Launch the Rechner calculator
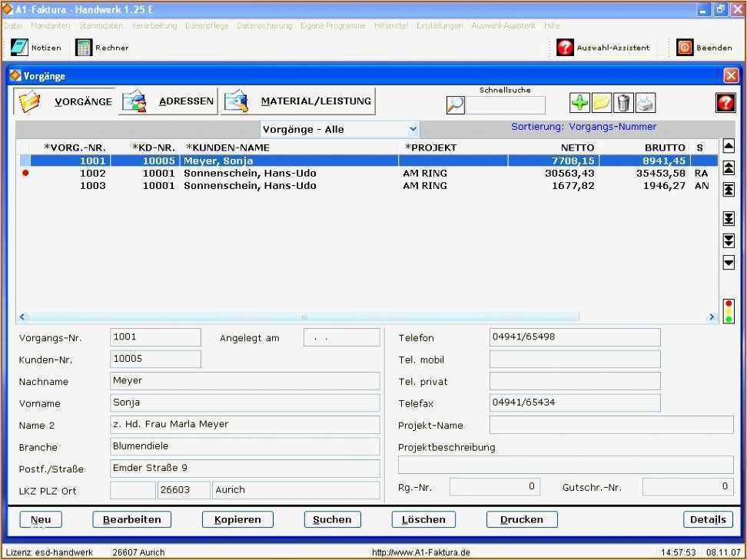Viewport: 747px width, 560px height. (102, 48)
